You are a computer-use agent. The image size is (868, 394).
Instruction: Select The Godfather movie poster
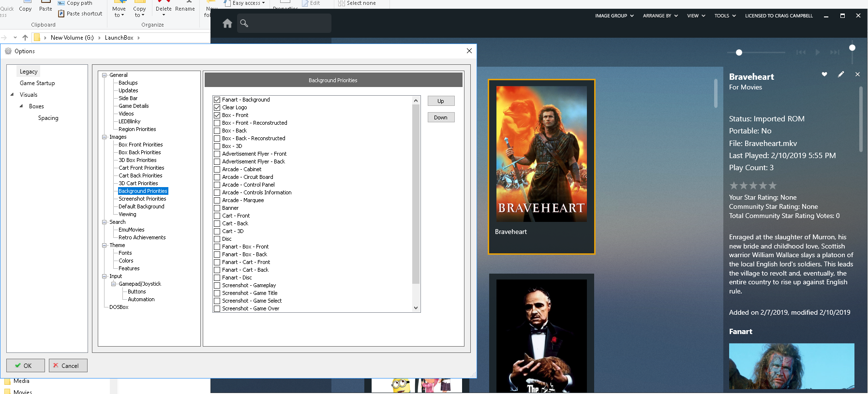pos(541,336)
